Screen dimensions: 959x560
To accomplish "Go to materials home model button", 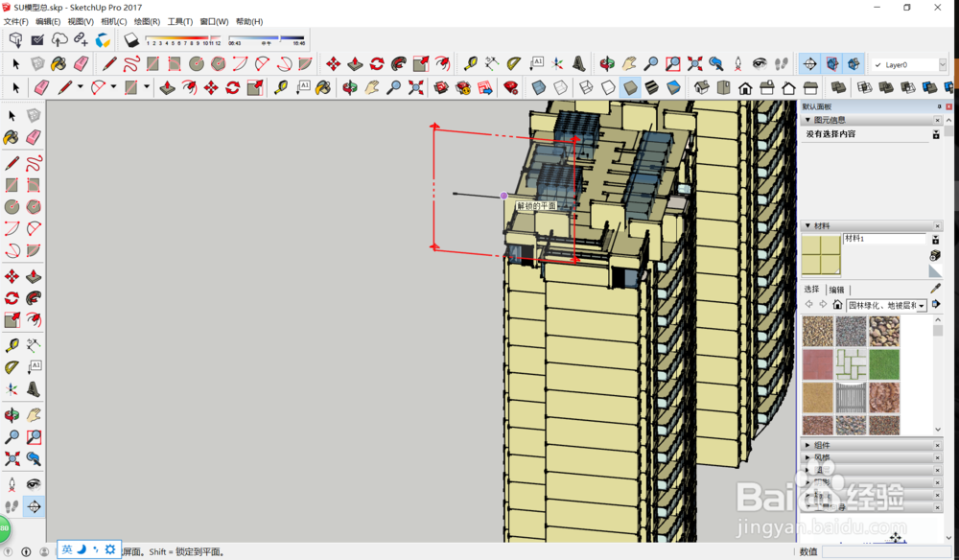I will pyautogui.click(x=837, y=305).
